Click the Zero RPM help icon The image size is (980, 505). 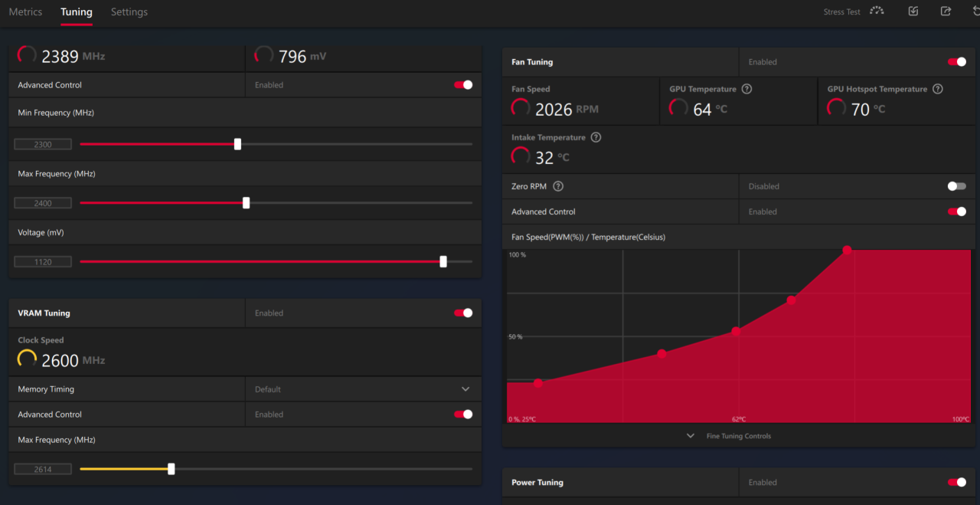(x=558, y=186)
